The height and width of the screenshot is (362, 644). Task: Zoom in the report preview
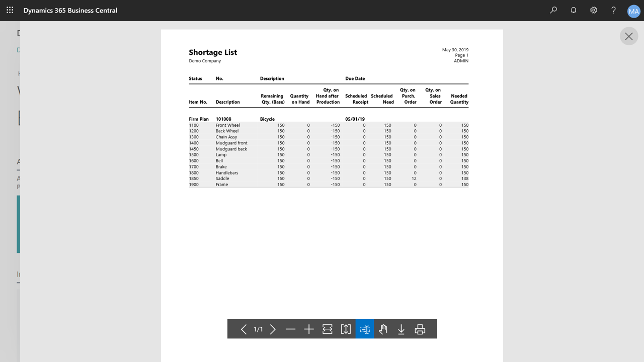309,329
